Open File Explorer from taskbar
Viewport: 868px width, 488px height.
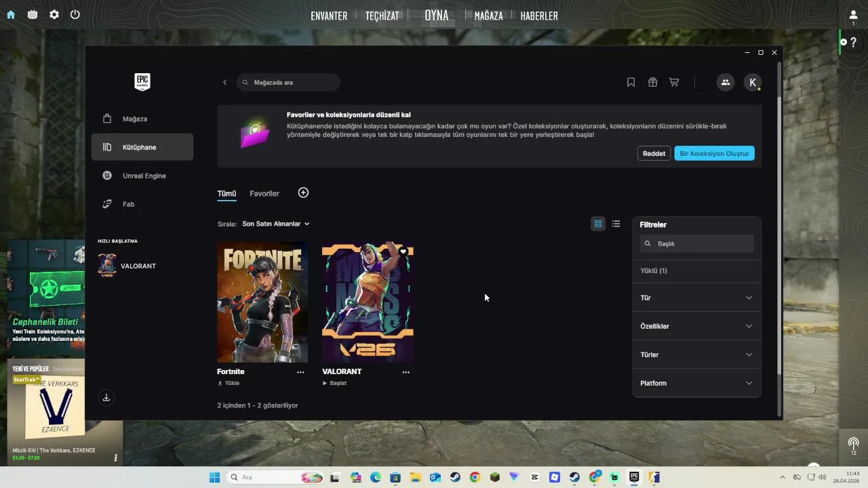tap(415, 477)
